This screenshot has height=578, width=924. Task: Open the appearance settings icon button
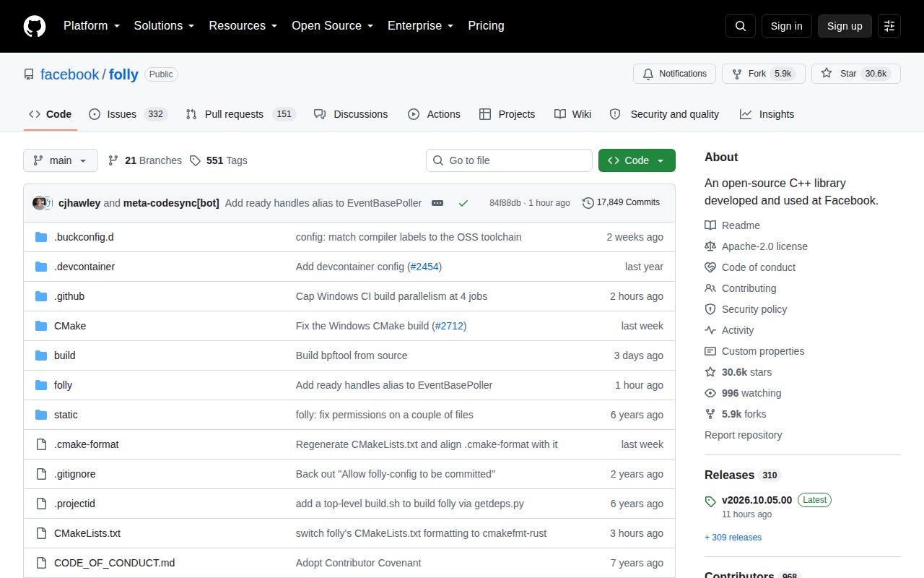point(889,26)
